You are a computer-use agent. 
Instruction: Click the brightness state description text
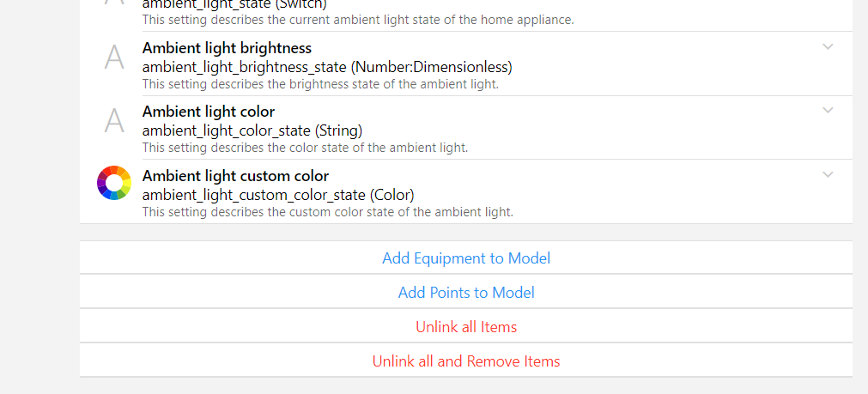click(320, 84)
